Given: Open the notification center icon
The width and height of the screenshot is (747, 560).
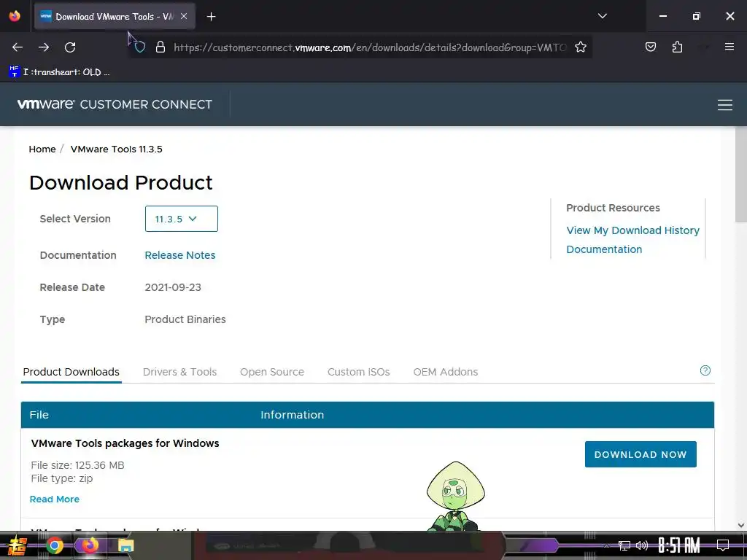Looking at the screenshot, I should click(723, 545).
